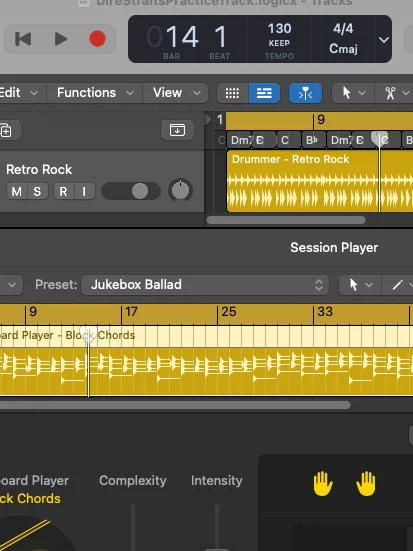Start recording with the red Record button
413x551 pixels.
97,39
